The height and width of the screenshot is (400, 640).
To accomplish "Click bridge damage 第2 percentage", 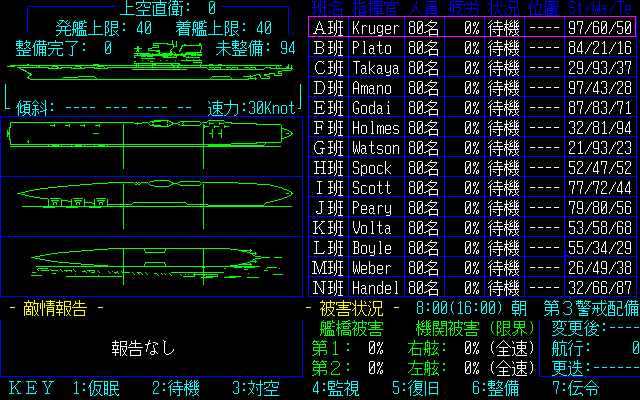I will pyautogui.click(x=376, y=368).
